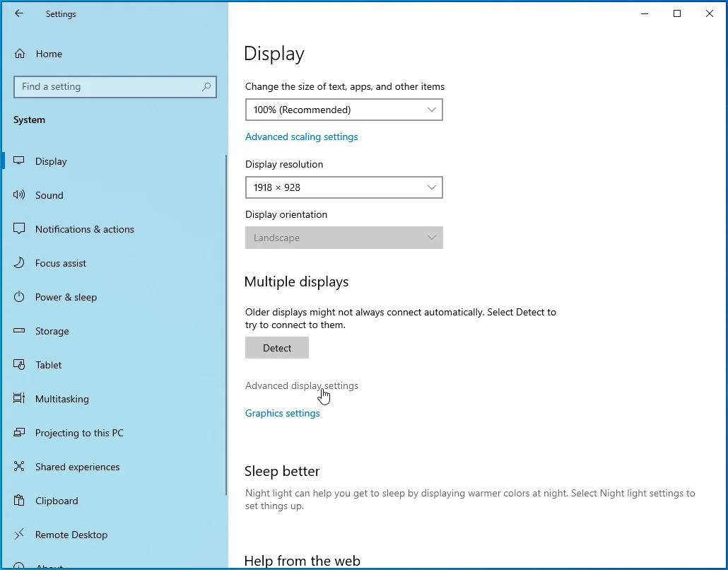
Task: Go to Notifications & actions settings
Action: click(115, 229)
